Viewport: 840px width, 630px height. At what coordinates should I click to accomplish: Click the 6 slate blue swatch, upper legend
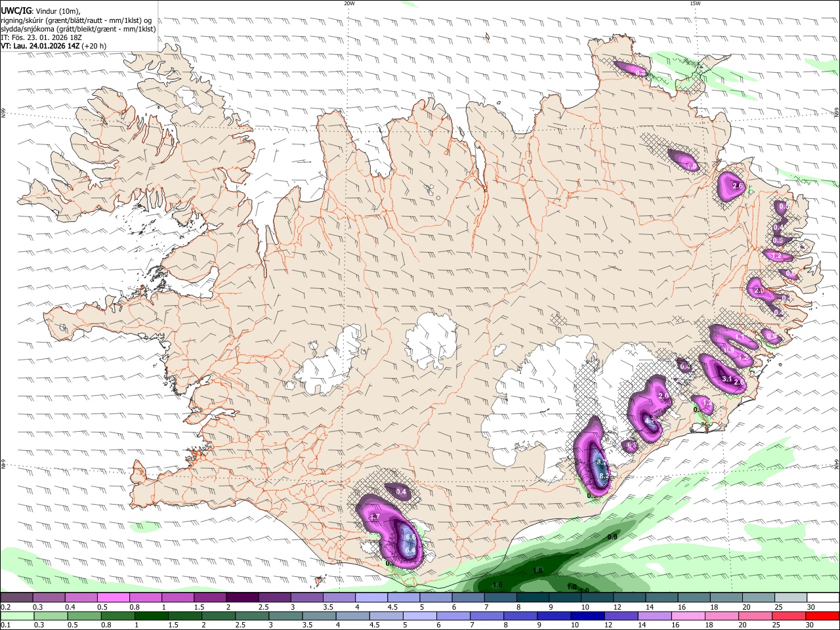pos(468,598)
